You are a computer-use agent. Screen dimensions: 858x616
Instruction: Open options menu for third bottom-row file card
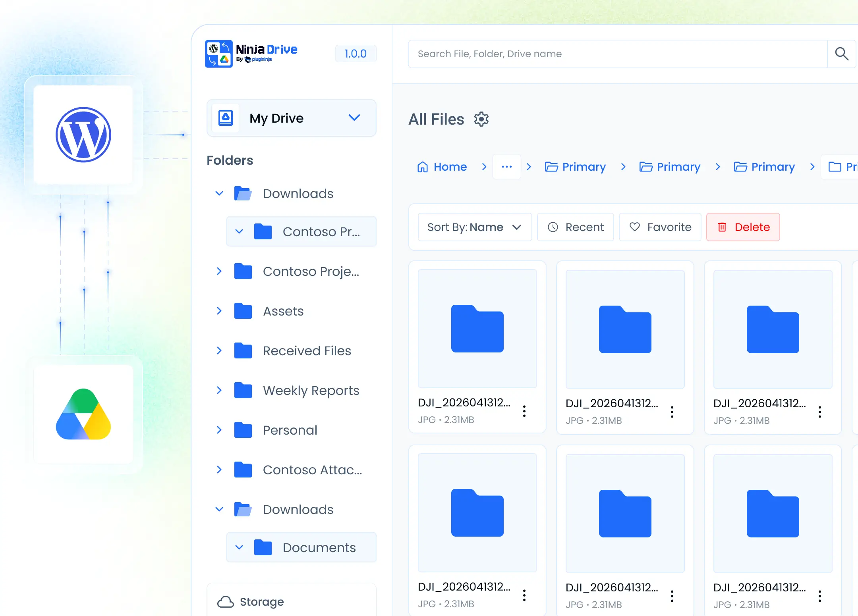[820, 596]
